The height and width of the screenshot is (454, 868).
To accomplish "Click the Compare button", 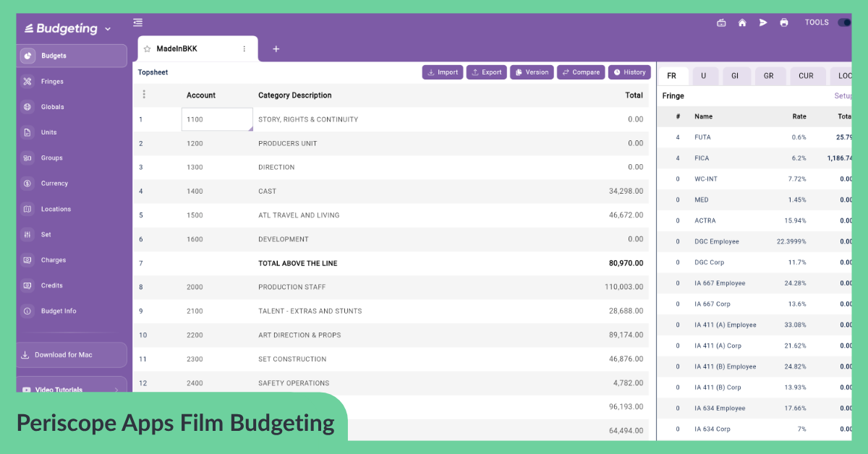I will point(580,72).
